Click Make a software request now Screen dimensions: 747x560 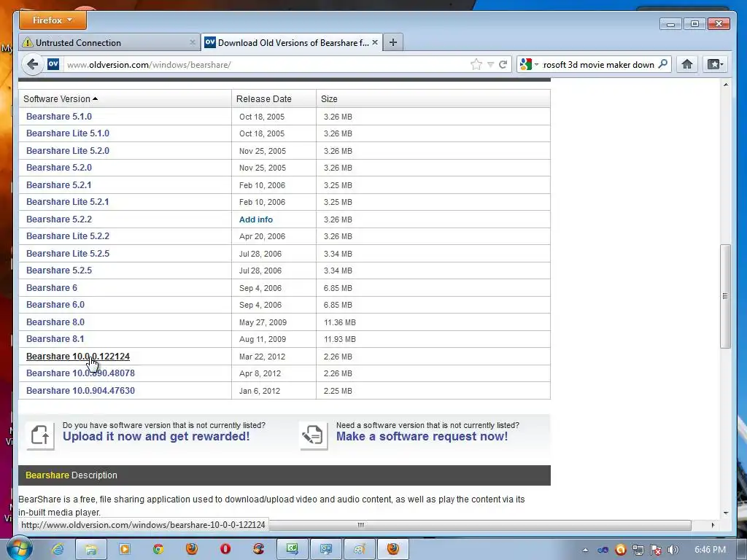click(x=422, y=437)
